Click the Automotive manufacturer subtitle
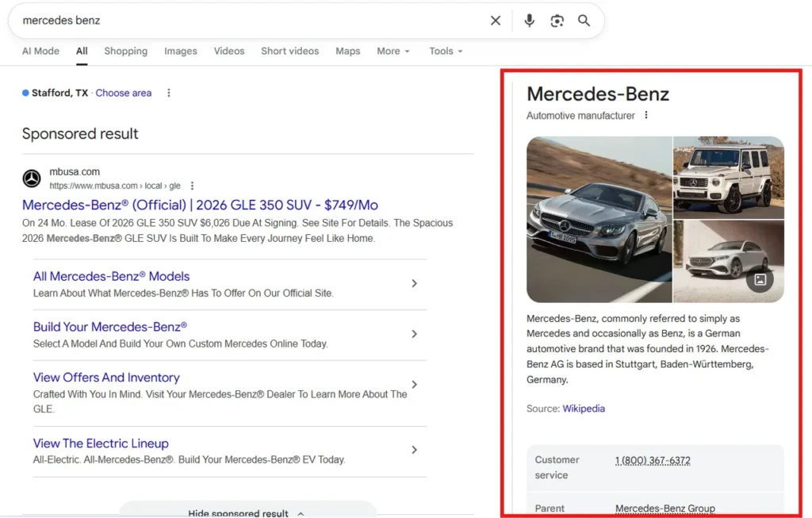 coord(580,116)
